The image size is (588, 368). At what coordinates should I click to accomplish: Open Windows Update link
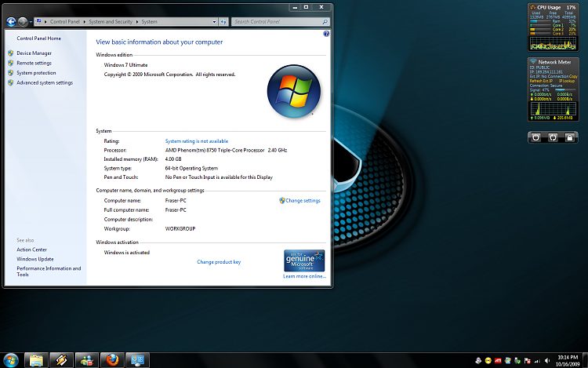[34, 259]
